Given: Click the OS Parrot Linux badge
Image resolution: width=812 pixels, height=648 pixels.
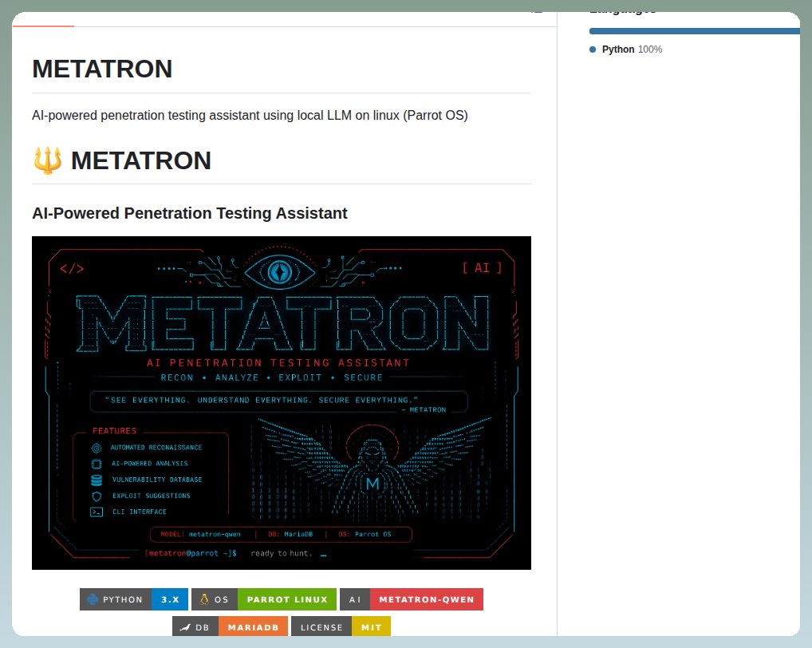Looking at the screenshot, I should pos(263,599).
